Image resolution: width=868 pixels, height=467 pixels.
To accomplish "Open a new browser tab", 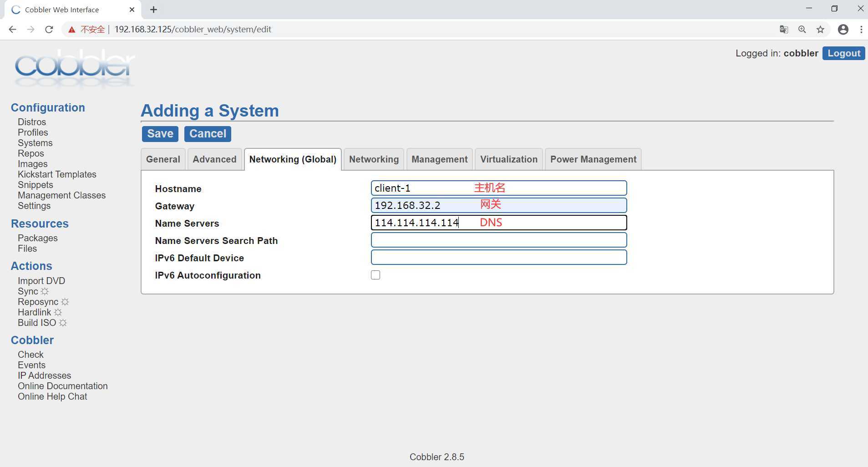I will [x=153, y=10].
